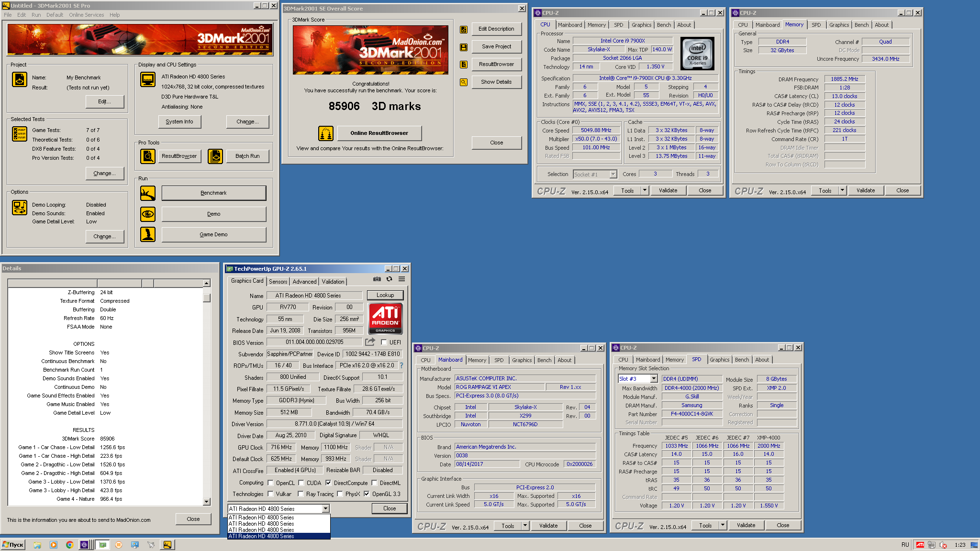
Task: Click the BIOS Version field in GPU-Z
Action: coord(314,342)
